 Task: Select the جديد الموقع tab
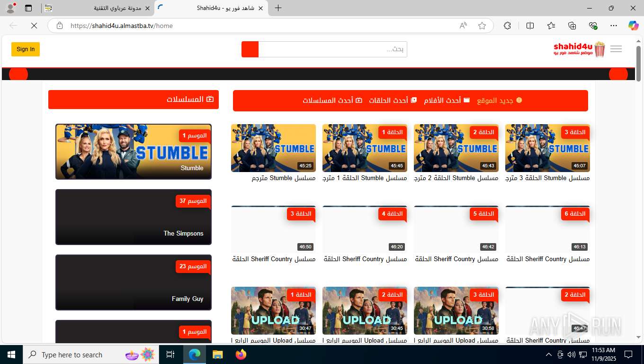[x=500, y=100]
